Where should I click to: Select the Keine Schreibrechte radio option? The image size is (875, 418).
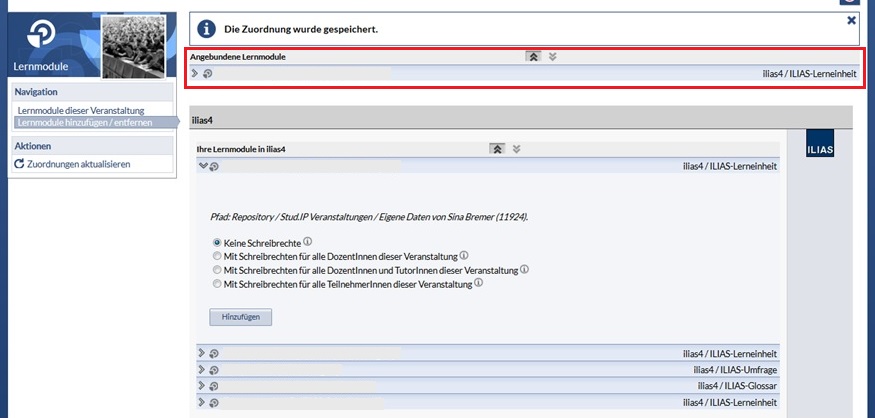tap(217, 242)
